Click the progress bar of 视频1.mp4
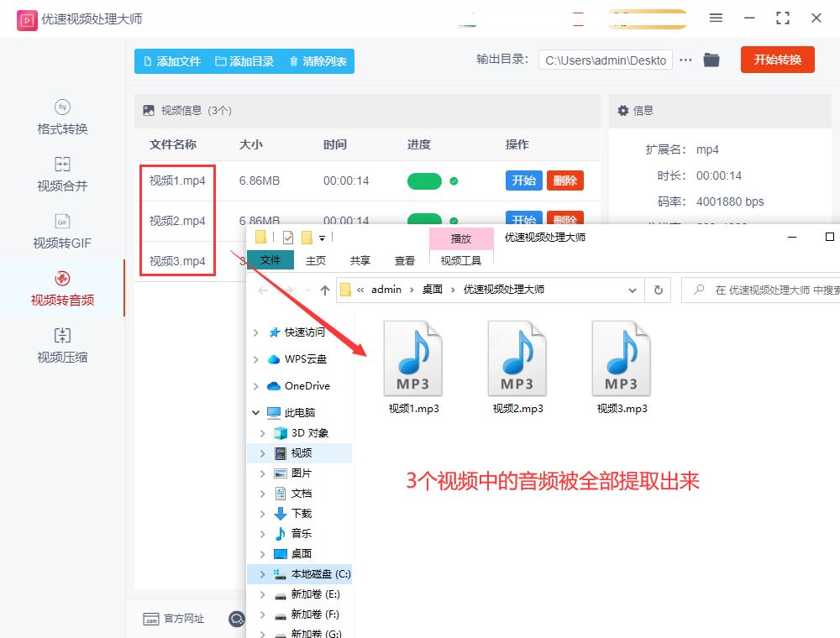 pyautogui.click(x=424, y=181)
